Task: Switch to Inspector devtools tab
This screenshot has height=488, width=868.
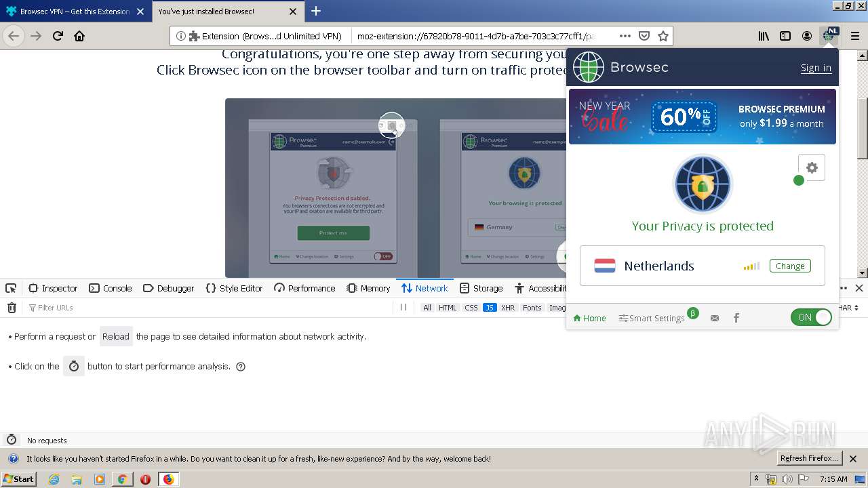Action: pos(53,288)
